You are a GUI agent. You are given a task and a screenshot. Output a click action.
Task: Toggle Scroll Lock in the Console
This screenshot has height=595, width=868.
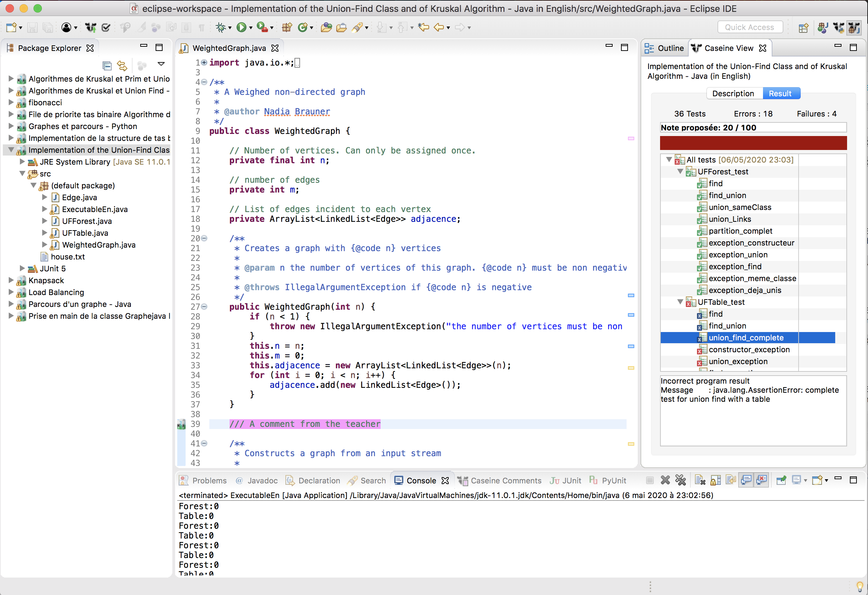click(x=715, y=480)
